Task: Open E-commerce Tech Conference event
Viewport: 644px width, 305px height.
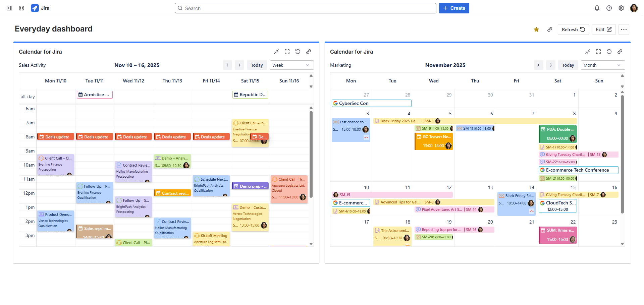Action: click(579, 170)
